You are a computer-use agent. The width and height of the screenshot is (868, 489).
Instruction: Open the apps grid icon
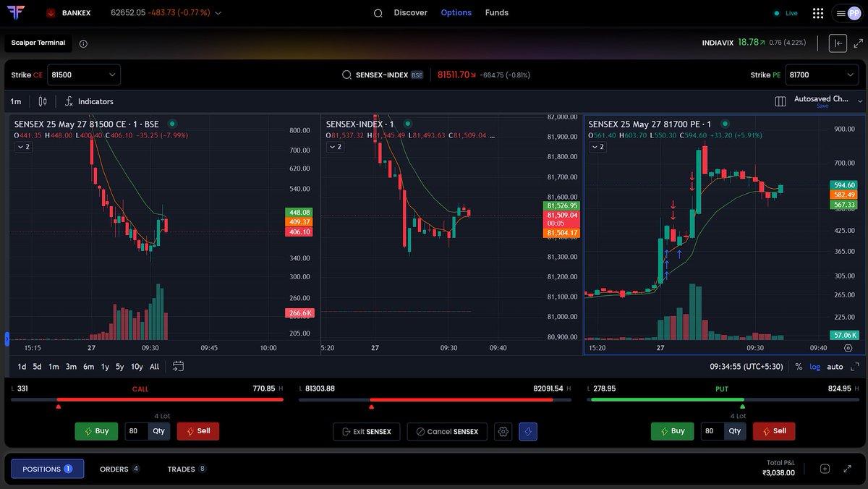[818, 13]
